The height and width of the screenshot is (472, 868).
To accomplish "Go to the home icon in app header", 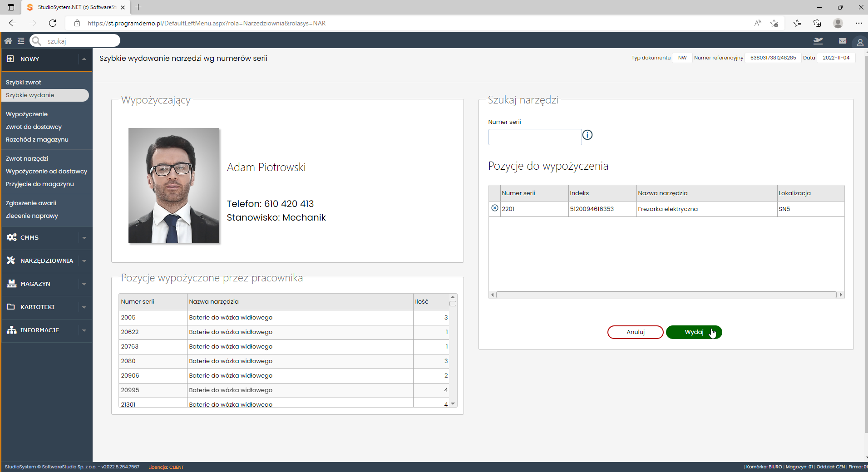I will 8,41.
